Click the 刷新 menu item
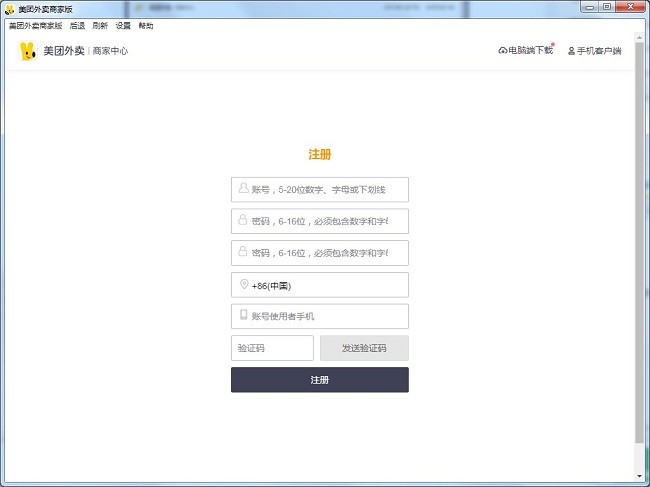The image size is (650, 487). coord(100,26)
